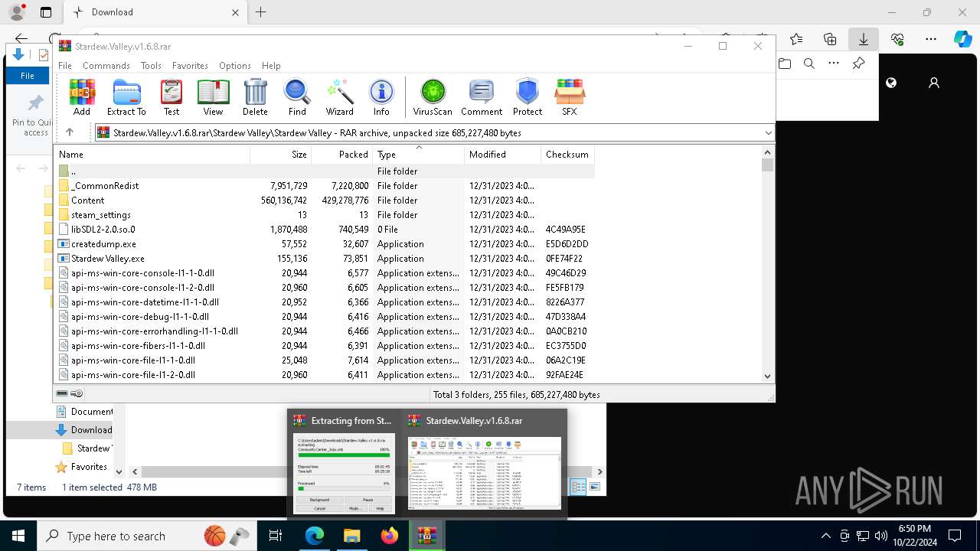Run VirusScan on the archive
This screenshot has width=980, height=551.
pyautogui.click(x=433, y=97)
